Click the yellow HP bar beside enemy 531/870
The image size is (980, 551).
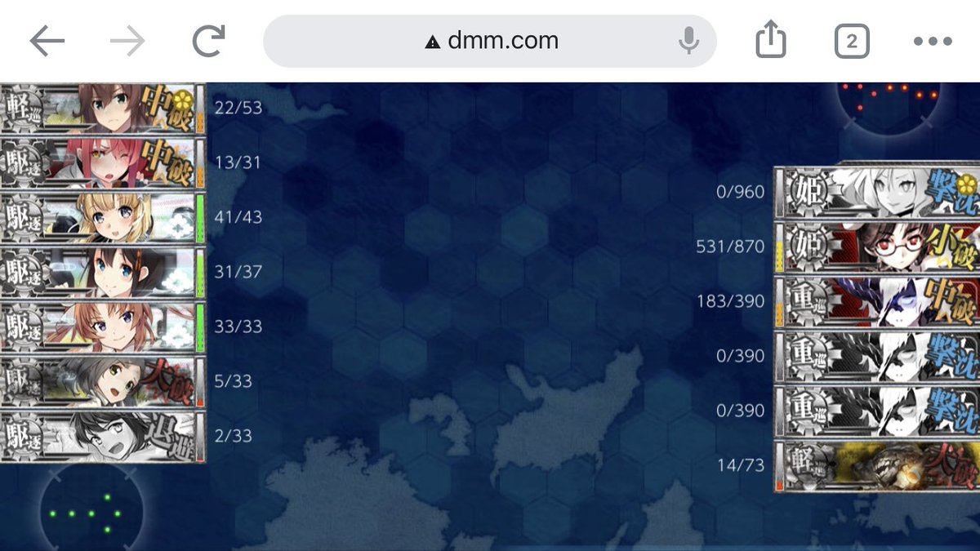[778, 248]
